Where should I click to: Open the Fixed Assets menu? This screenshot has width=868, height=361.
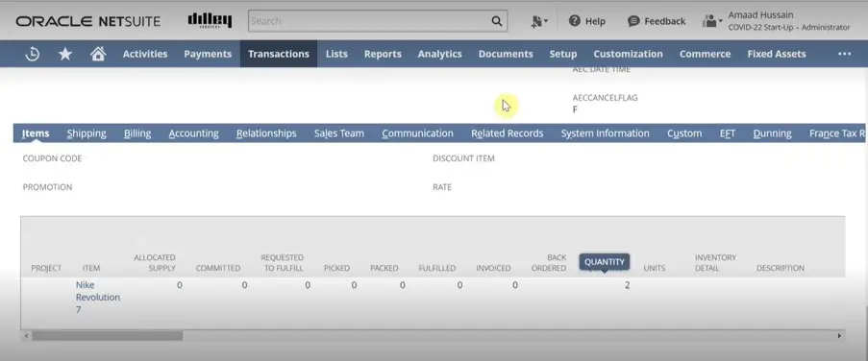(x=776, y=54)
